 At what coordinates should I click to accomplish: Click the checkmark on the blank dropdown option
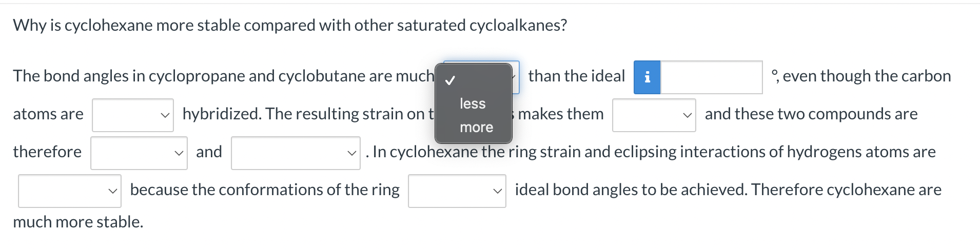click(450, 80)
